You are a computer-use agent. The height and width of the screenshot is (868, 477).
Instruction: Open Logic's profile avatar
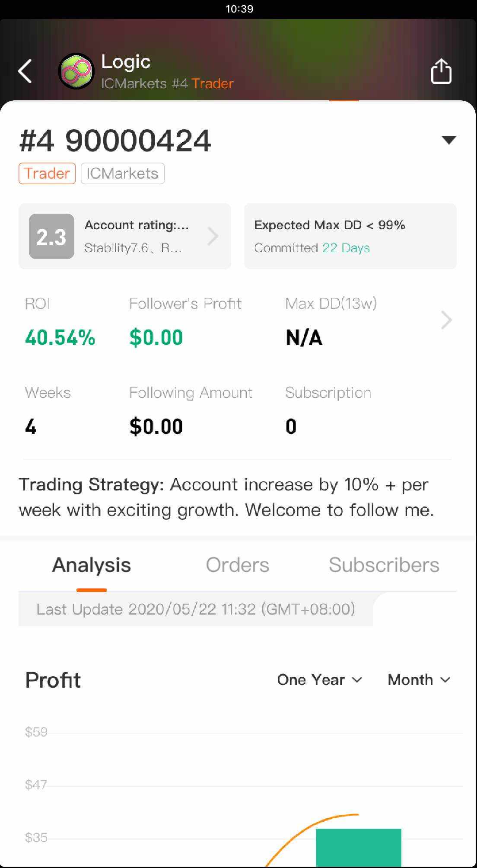pyautogui.click(x=76, y=71)
